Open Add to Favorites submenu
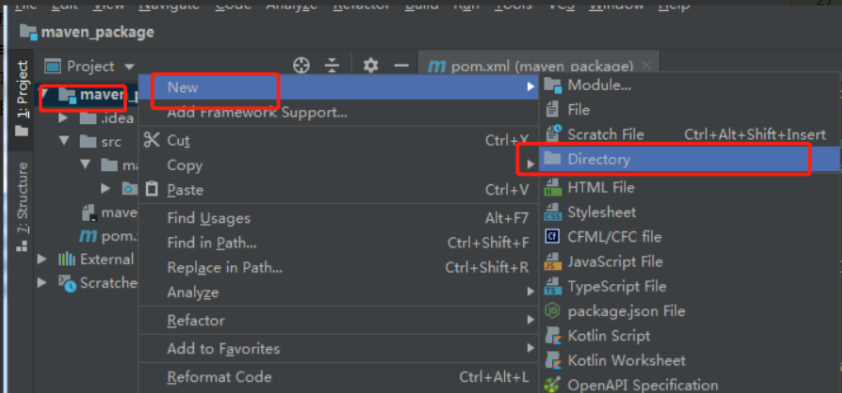Screen dimensions: 842x393 (x=339, y=348)
